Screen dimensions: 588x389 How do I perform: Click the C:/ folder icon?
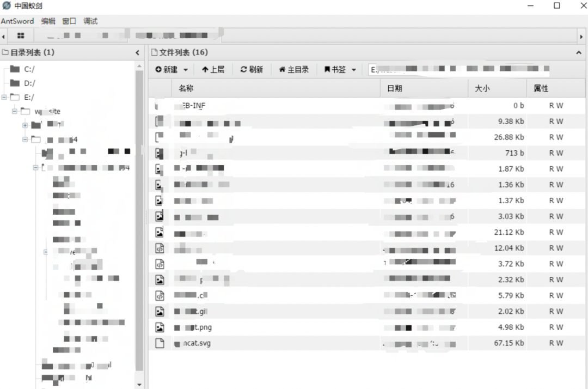point(15,69)
